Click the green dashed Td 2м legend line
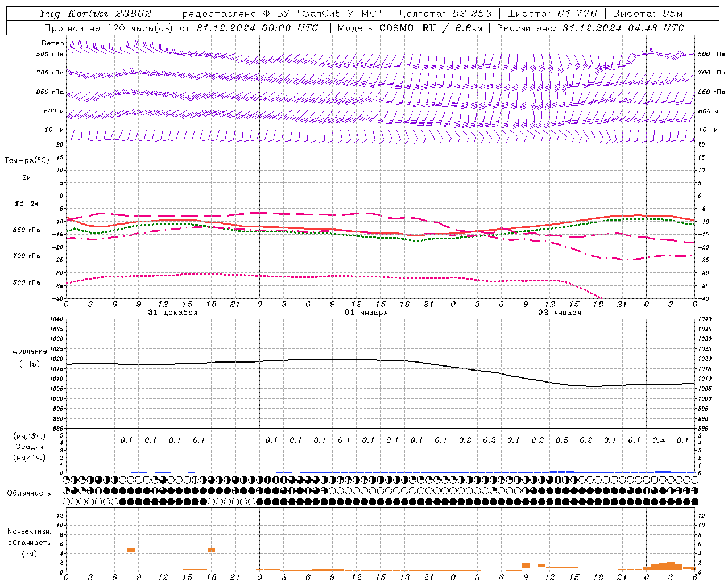728x582 pixels. [x=26, y=210]
